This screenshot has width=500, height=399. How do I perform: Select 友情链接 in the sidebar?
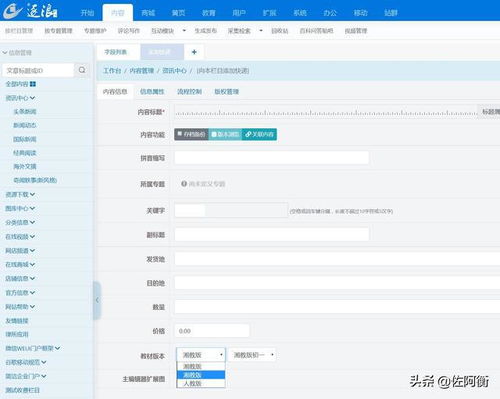pyautogui.click(x=17, y=321)
